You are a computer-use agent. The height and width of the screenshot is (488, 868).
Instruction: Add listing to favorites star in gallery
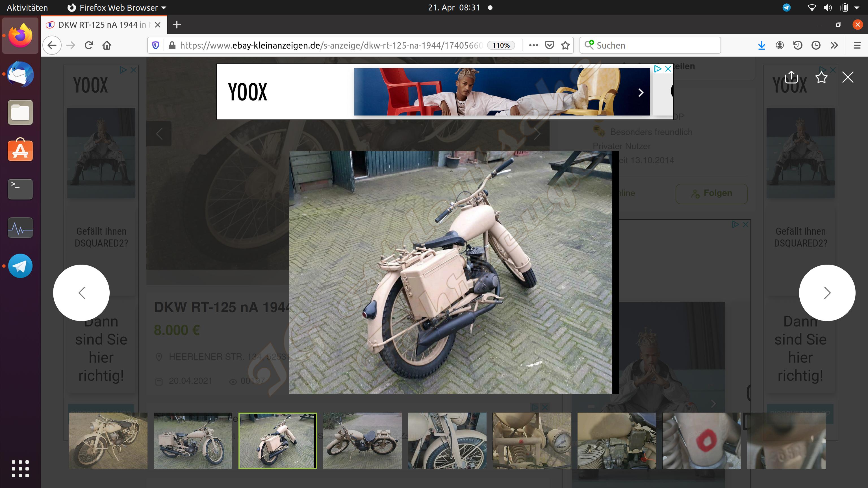pos(821,77)
